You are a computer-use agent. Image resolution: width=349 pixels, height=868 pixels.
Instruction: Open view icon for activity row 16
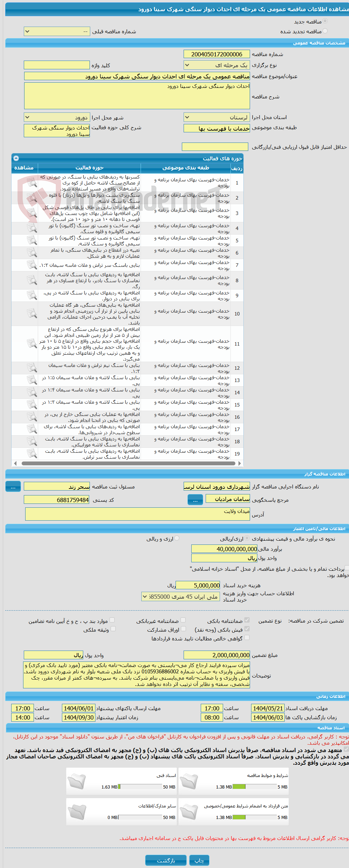(32, 417)
